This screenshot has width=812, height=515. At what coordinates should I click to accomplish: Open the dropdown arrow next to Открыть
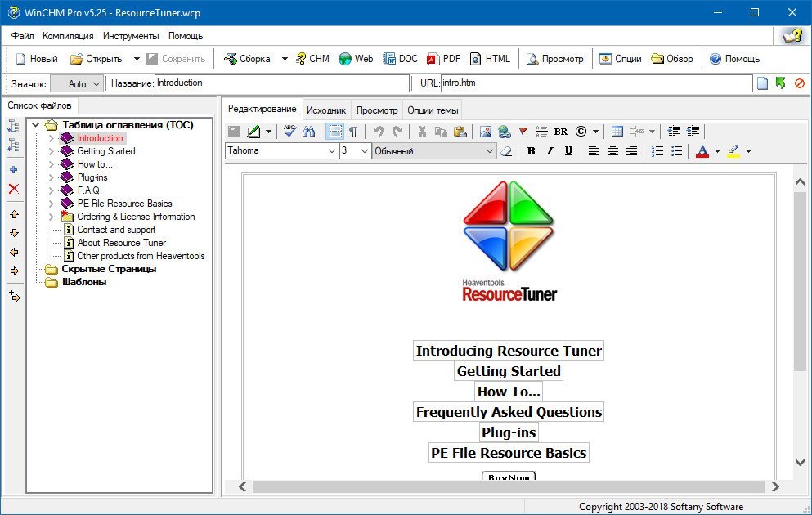tap(137, 59)
